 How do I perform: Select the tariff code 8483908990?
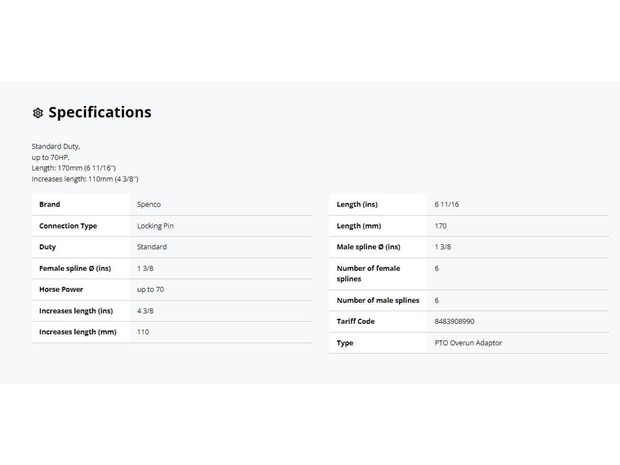click(455, 321)
